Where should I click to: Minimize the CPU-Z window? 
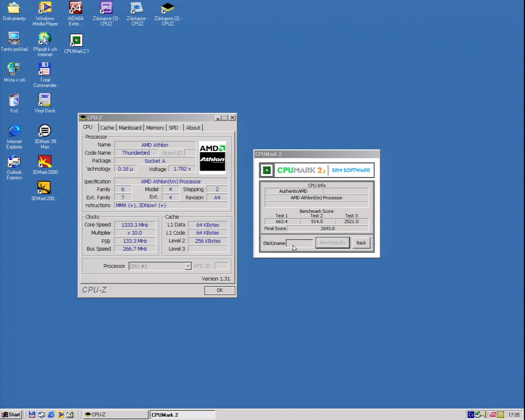point(218,118)
